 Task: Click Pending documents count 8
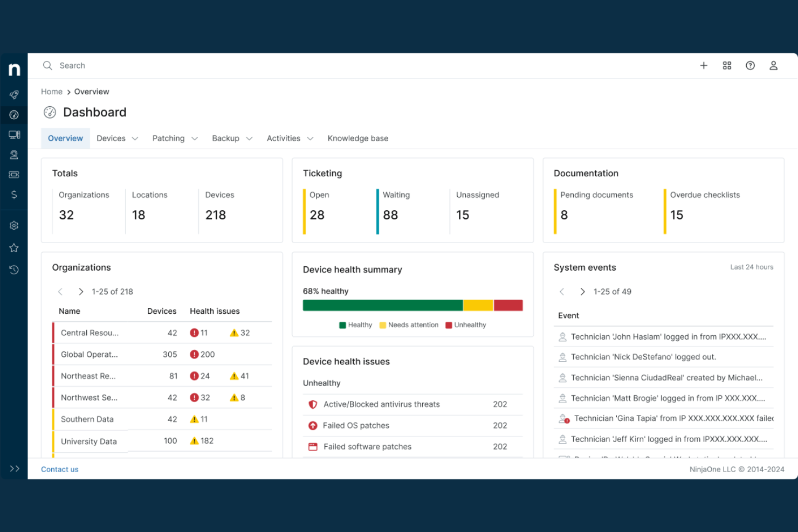tap(564, 215)
